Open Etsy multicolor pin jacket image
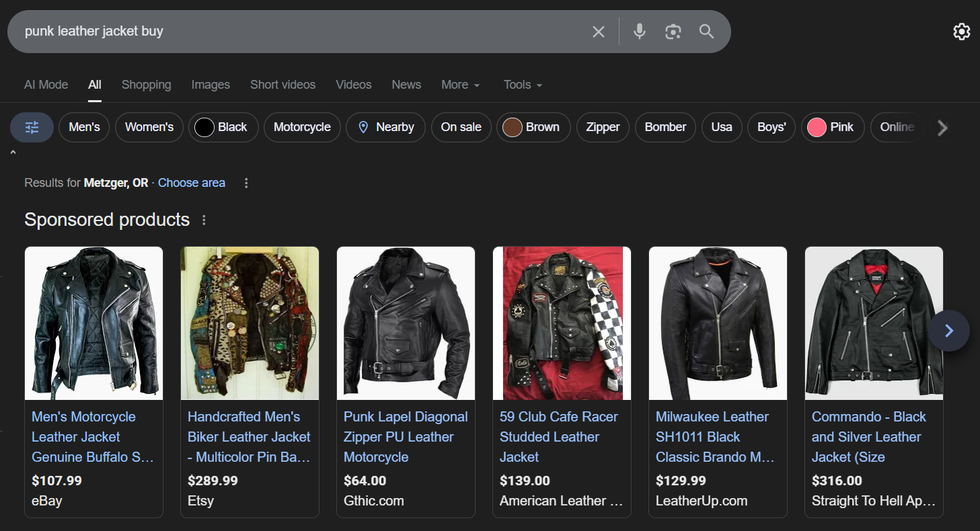Viewport: 980px width, 531px height. tap(250, 323)
